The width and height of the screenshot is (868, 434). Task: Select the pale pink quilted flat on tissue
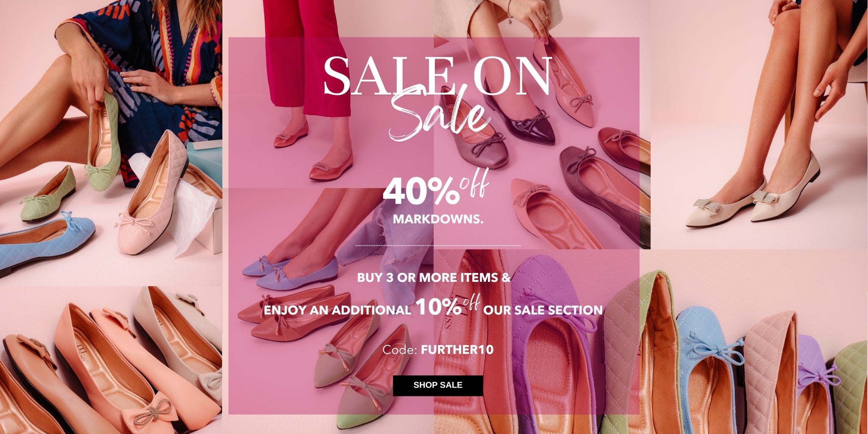pyautogui.click(x=153, y=193)
